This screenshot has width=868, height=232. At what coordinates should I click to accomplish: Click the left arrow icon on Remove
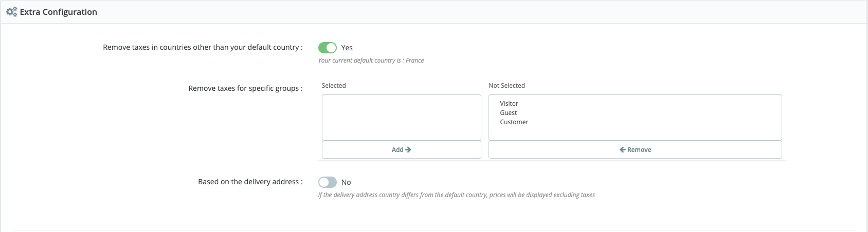[622, 150]
